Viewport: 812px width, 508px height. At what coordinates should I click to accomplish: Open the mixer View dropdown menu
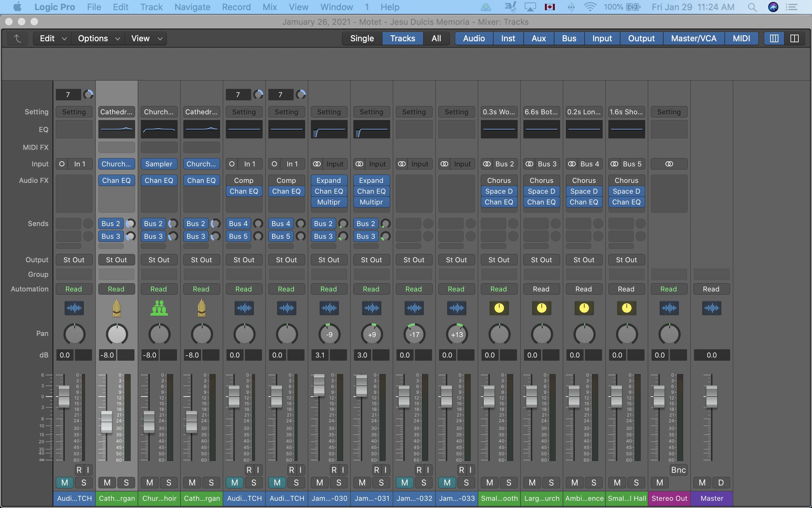point(146,38)
